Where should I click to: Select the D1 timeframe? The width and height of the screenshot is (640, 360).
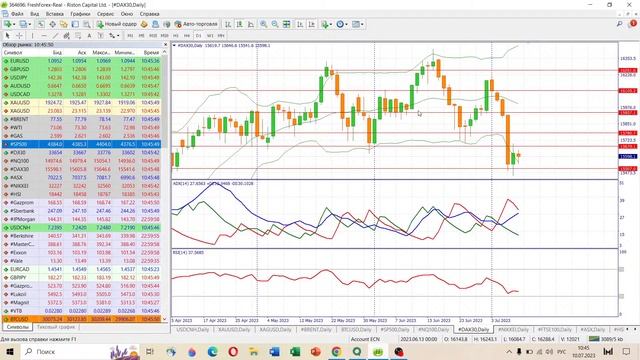(x=198, y=36)
